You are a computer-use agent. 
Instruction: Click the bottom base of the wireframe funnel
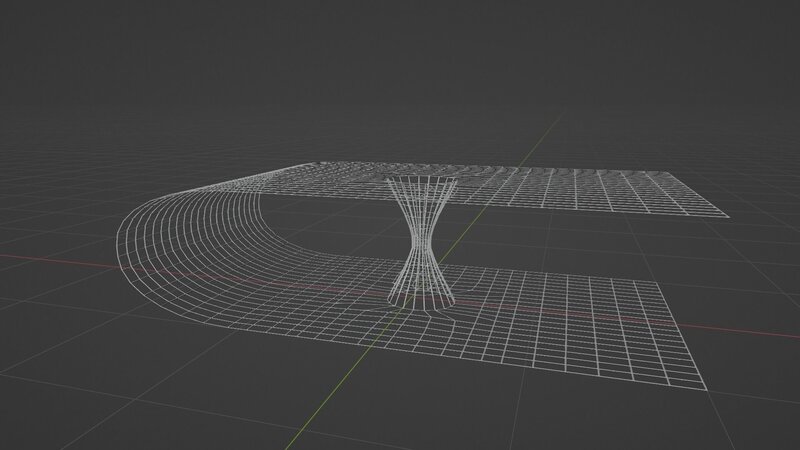pos(420,298)
